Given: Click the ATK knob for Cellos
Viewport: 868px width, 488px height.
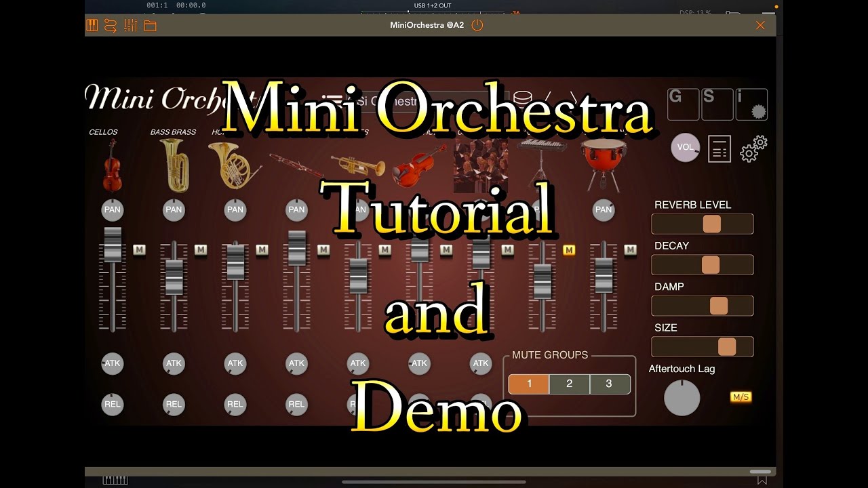Looking at the screenshot, I should pyautogui.click(x=113, y=364).
